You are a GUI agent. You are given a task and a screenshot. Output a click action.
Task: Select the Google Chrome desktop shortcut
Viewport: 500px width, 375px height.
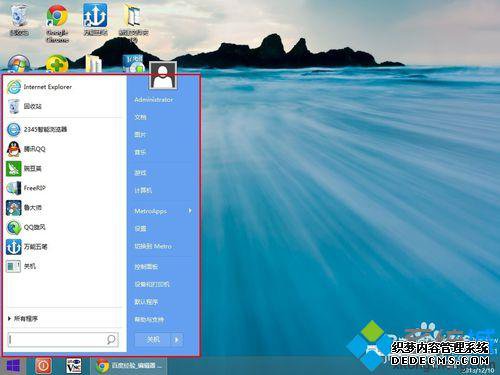(57, 23)
